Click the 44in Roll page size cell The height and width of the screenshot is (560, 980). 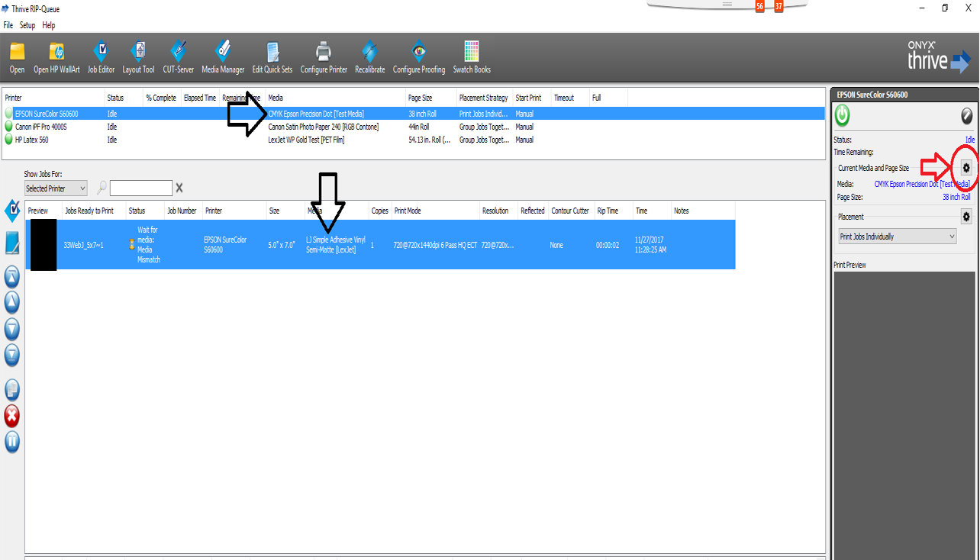pos(420,127)
